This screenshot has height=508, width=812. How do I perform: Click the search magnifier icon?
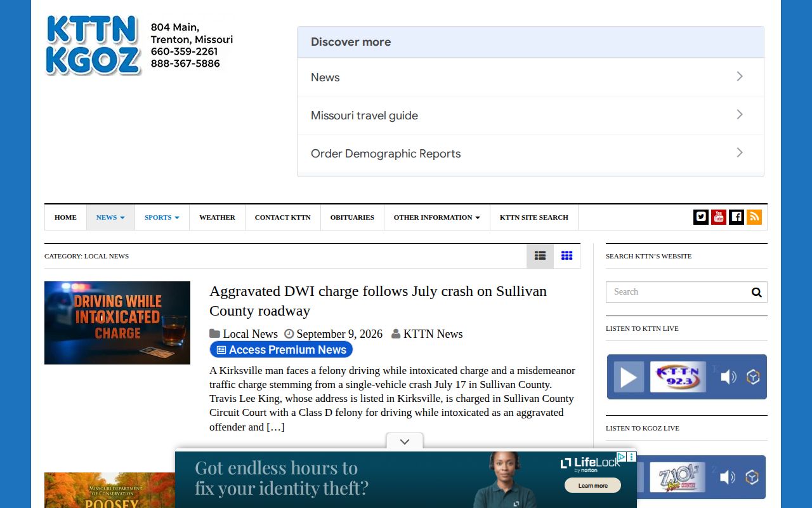pos(756,292)
